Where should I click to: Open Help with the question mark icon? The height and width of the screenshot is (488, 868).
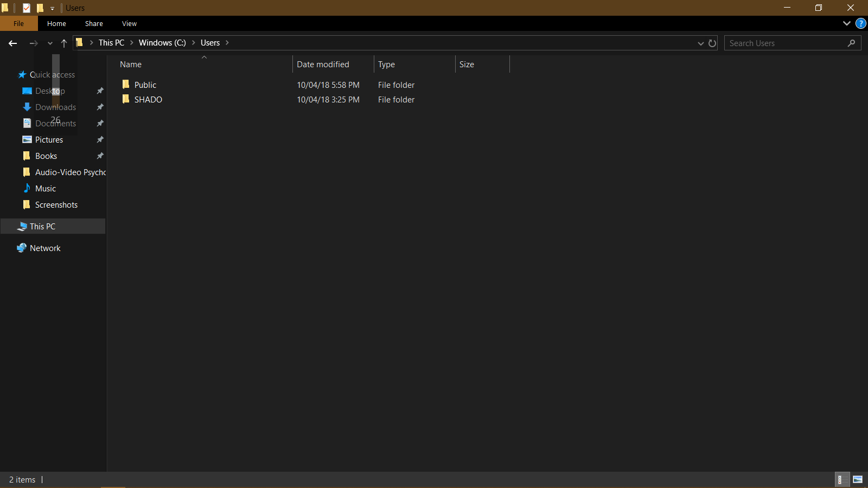(860, 23)
